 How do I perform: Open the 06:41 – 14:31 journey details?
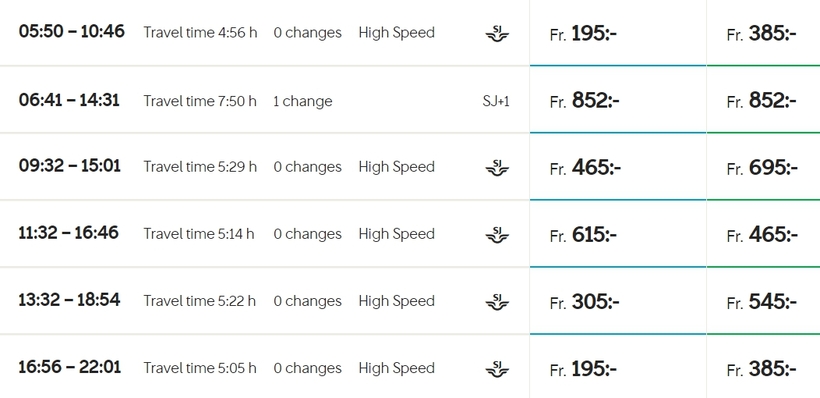click(265, 99)
